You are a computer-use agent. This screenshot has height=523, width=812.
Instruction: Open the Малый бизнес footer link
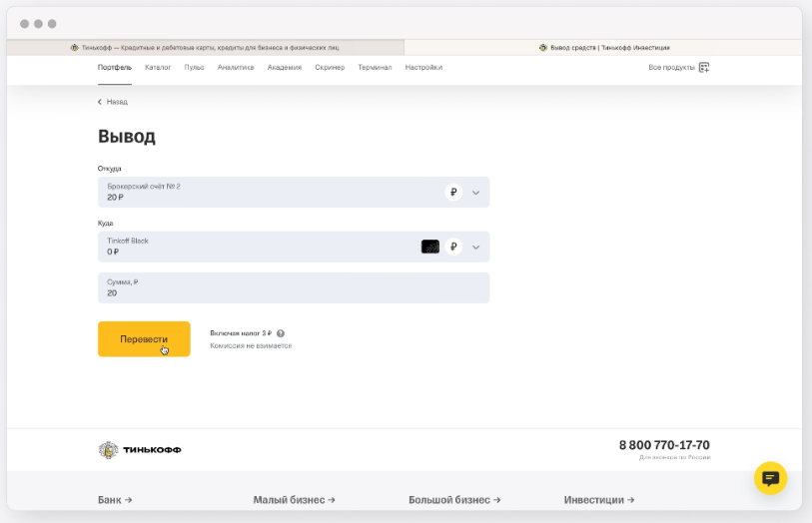294,500
